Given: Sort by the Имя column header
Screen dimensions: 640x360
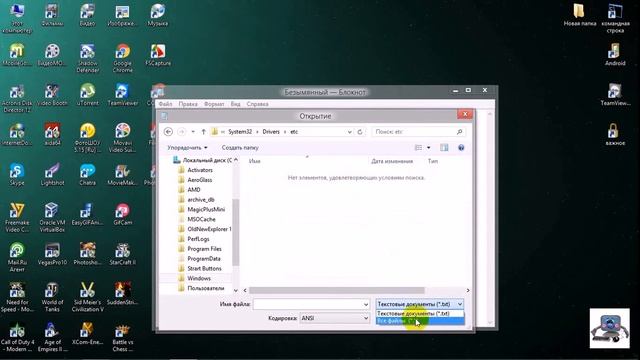Looking at the screenshot, I should click(x=254, y=161).
